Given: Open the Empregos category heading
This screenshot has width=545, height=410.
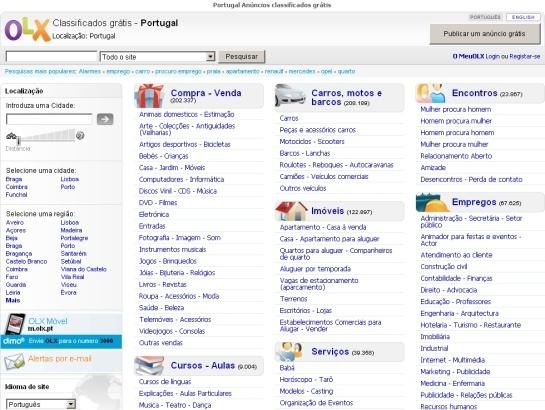Looking at the screenshot, I should point(474,202).
